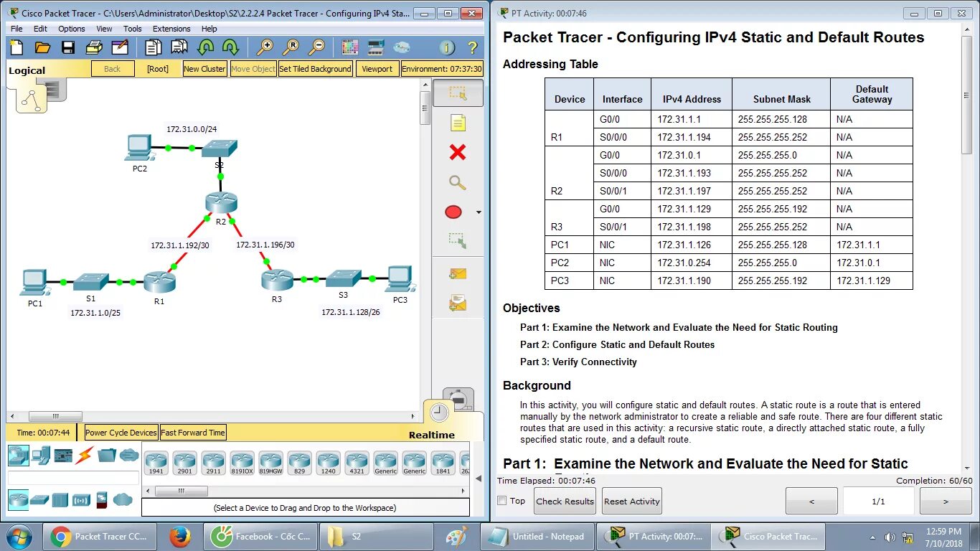Screen dimensions: 980x551
Task: Open help with the question mark icon
Action: (472, 48)
